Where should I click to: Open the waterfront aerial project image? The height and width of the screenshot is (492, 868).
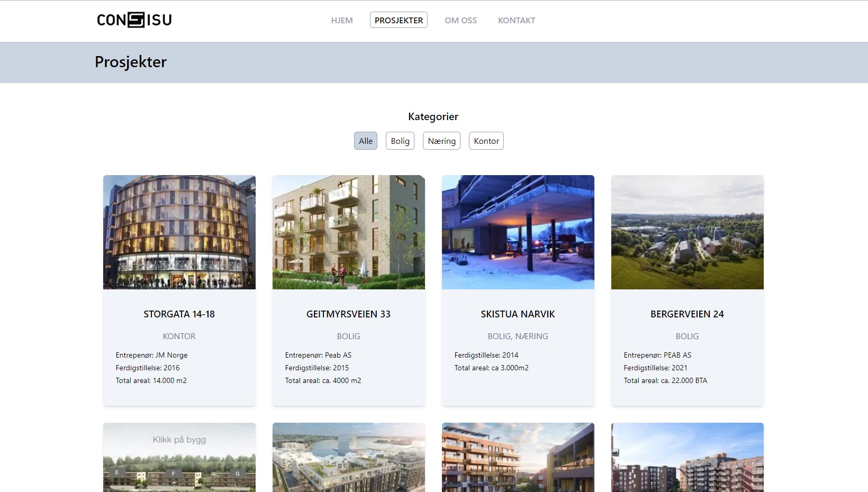tap(349, 458)
